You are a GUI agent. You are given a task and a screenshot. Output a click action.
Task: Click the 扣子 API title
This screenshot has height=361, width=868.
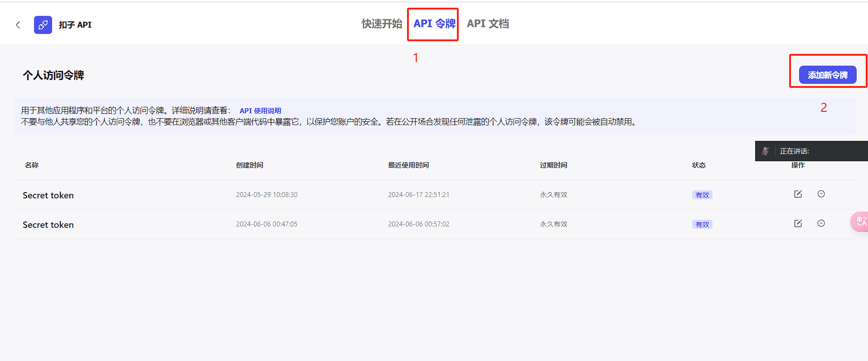pyautogui.click(x=75, y=25)
